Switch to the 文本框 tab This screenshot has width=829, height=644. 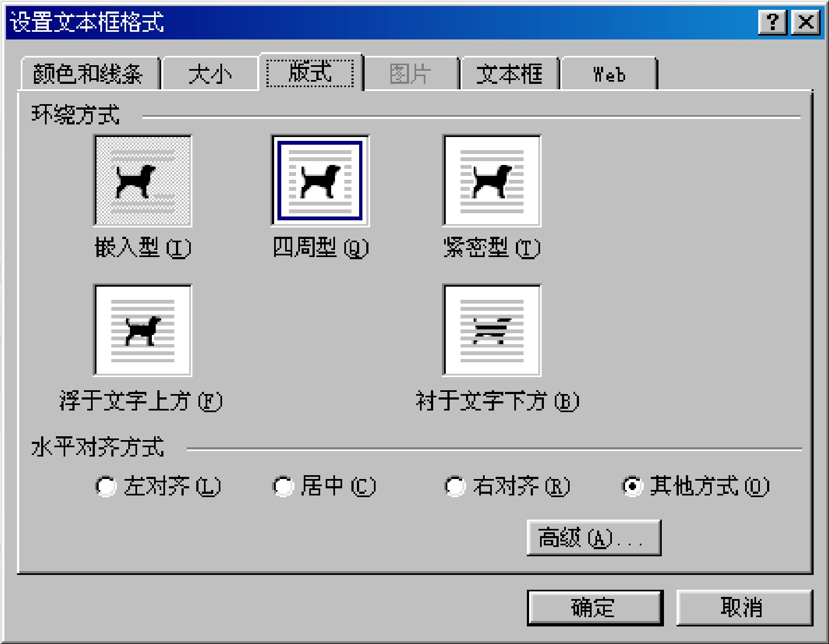point(509,73)
